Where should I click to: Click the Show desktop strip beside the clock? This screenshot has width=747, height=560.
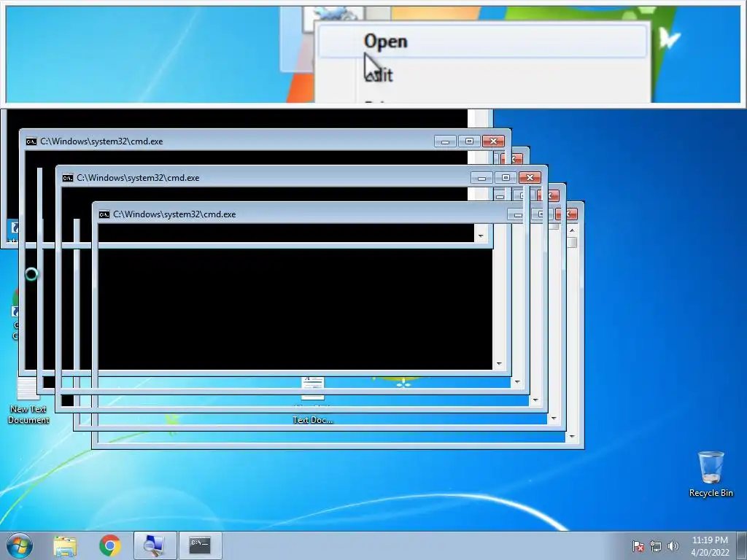pyautogui.click(x=743, y=545)
